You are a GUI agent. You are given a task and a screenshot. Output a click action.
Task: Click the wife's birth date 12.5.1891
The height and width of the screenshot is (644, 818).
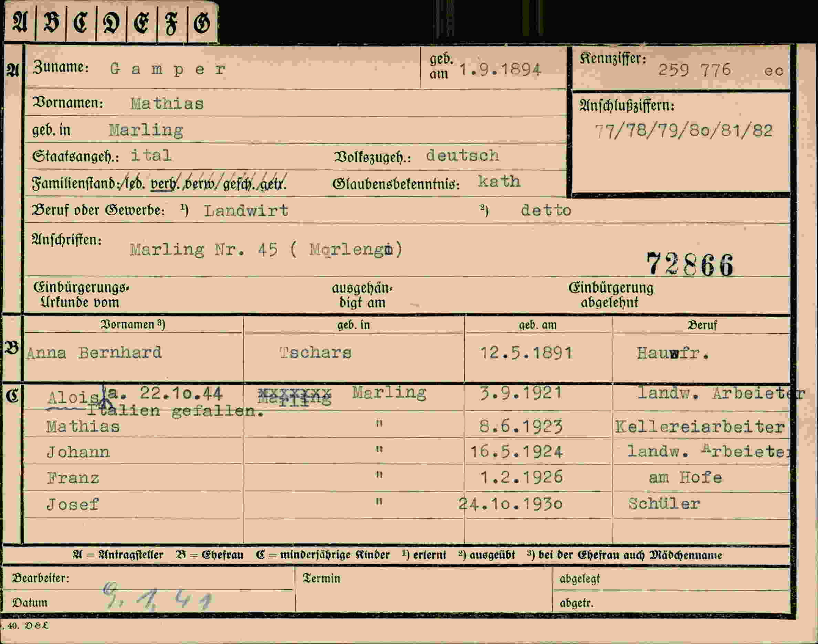tap(526, 353)
